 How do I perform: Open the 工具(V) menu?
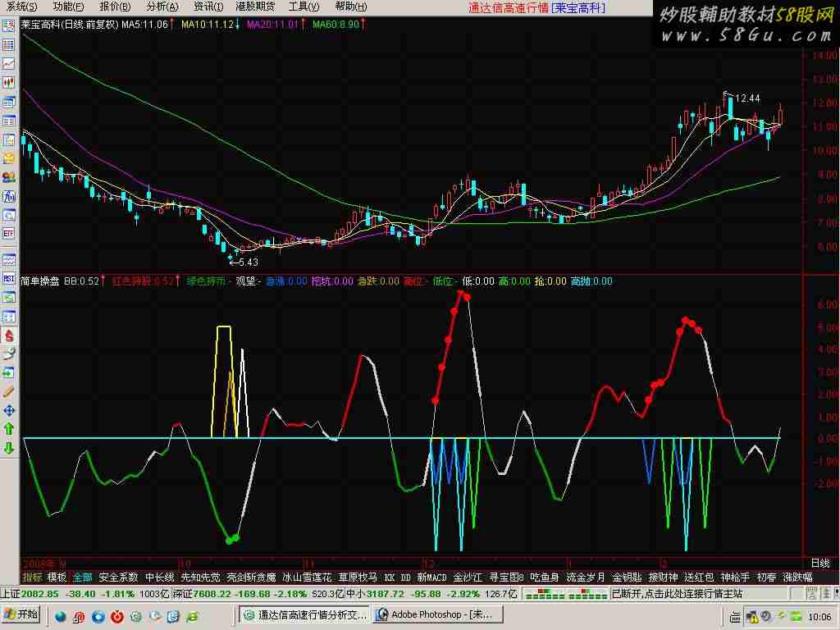click(304, 7)
